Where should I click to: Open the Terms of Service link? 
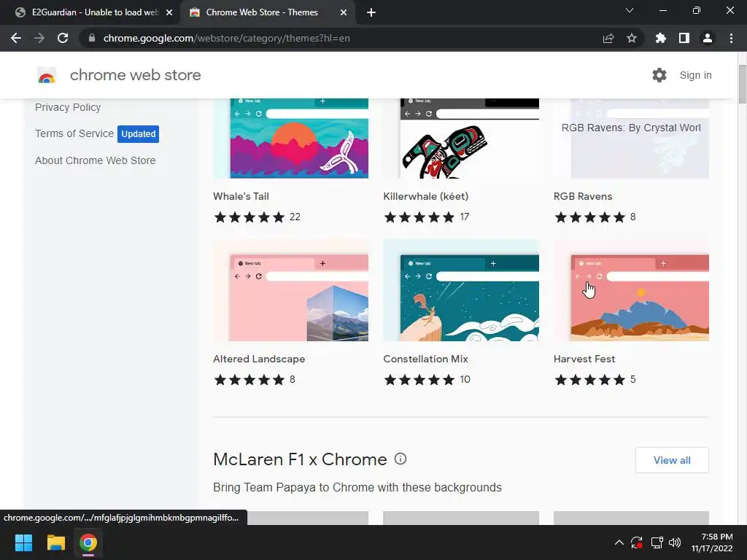pyautogui.click(x=74, y=133)
